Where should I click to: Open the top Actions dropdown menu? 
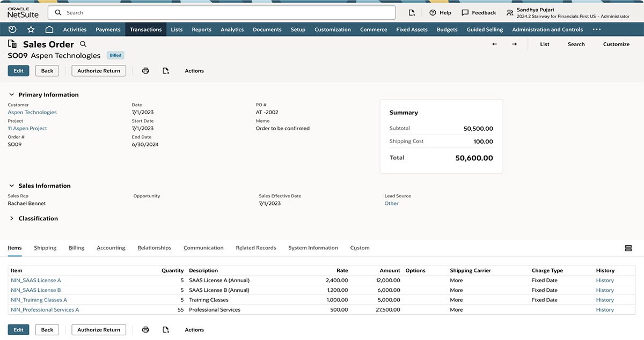(x=194, y=71)
